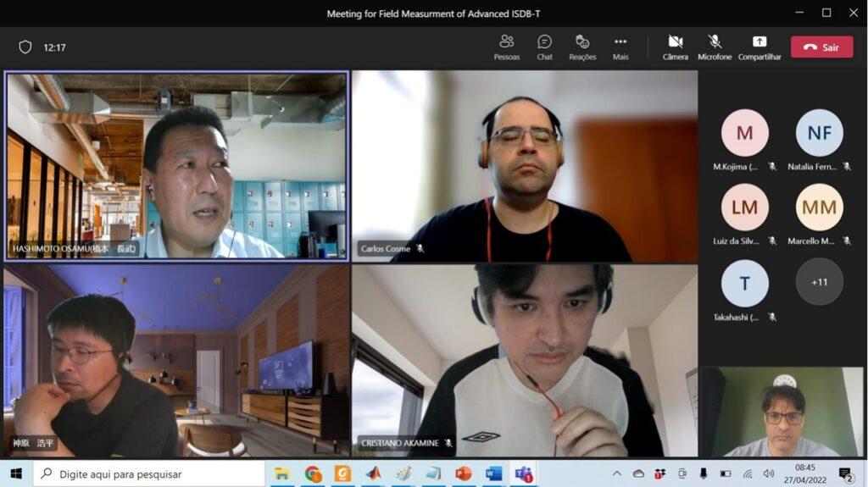
Task: Switch to Microsoft Teams taskbar icon
Action: tap(524, 473)
